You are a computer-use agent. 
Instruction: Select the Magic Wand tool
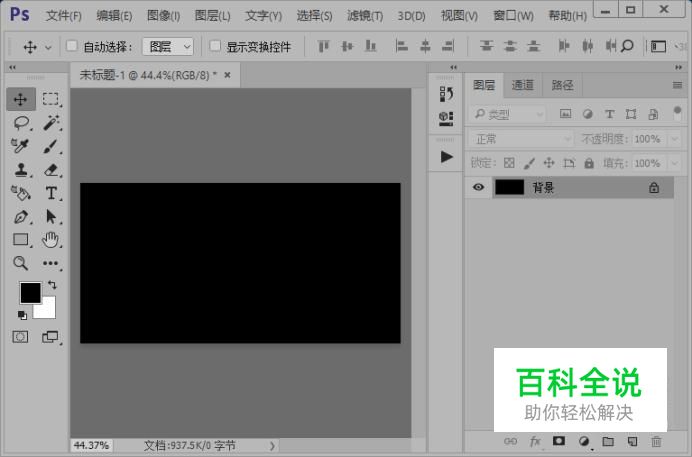(51, 123)
